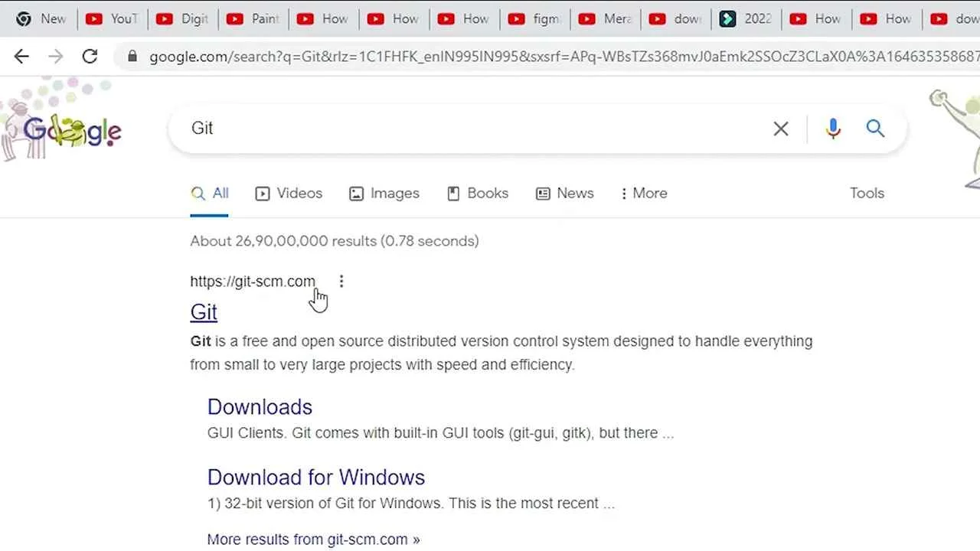Open the https://git-scm.com URL

[x=253, y=282]
